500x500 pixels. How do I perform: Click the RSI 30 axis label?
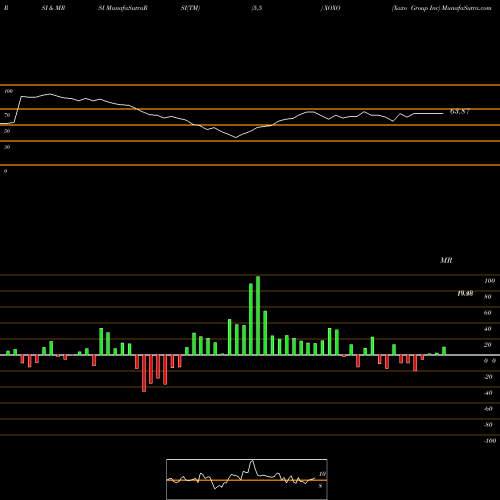7,147
